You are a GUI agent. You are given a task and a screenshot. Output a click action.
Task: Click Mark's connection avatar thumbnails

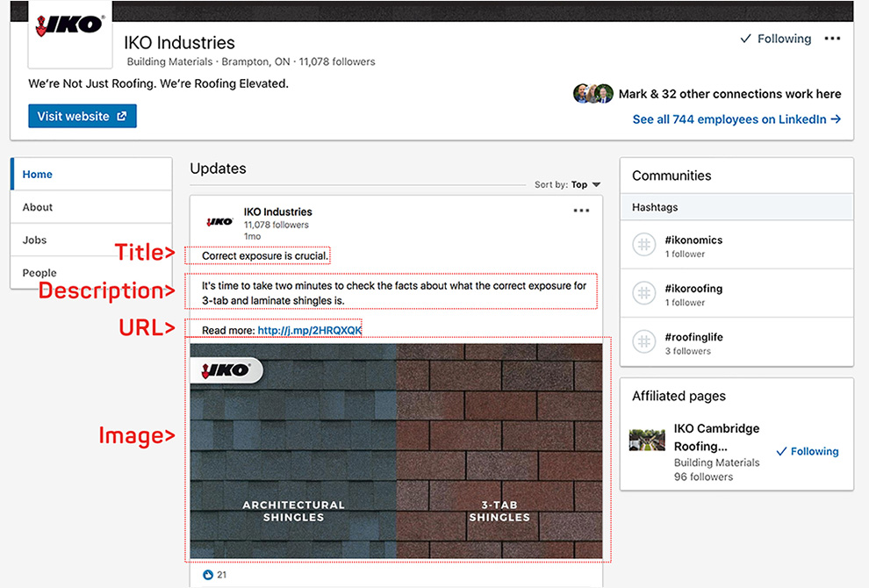pyautogui.click(x=593, y=93)
